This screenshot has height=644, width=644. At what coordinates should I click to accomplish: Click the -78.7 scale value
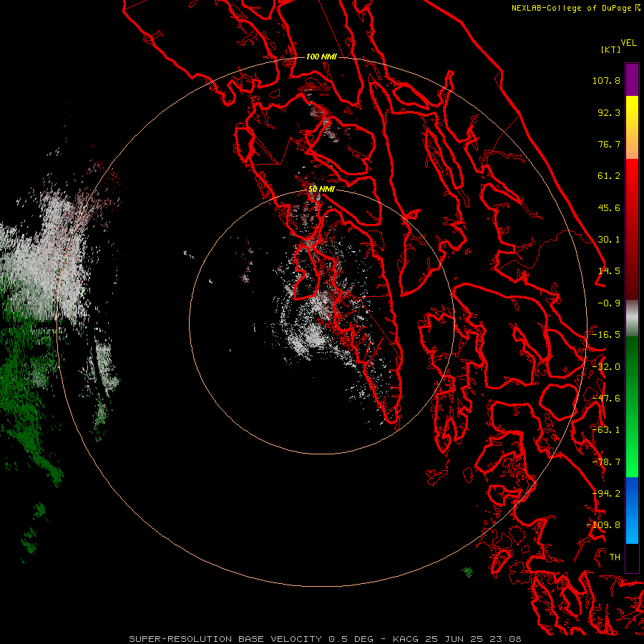[x=606, y=462]
